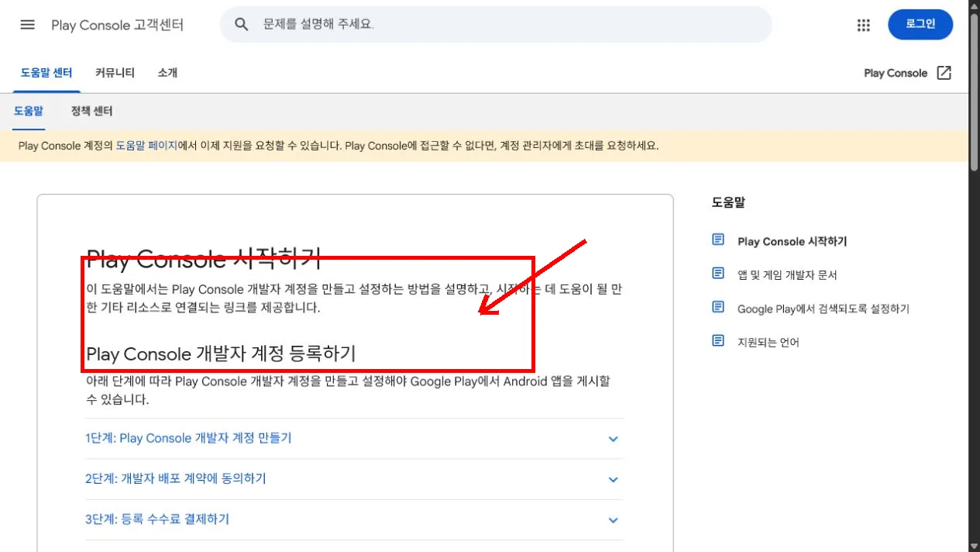This screenshot has height=552, width=980.
Task: Expand the 2단계 chevron arrow
Action: 613,479
